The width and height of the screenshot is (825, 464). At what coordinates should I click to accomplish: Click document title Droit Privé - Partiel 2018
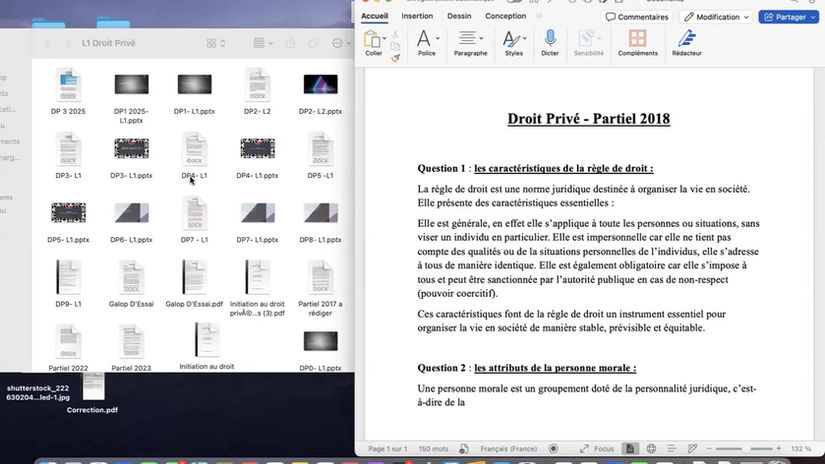click(588, 119)
